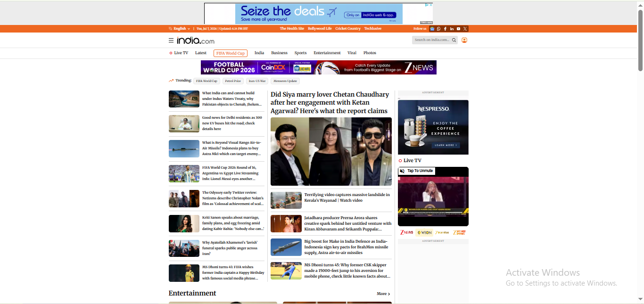
Task: Open the India nav item
Action: click(x=259, y=53)
